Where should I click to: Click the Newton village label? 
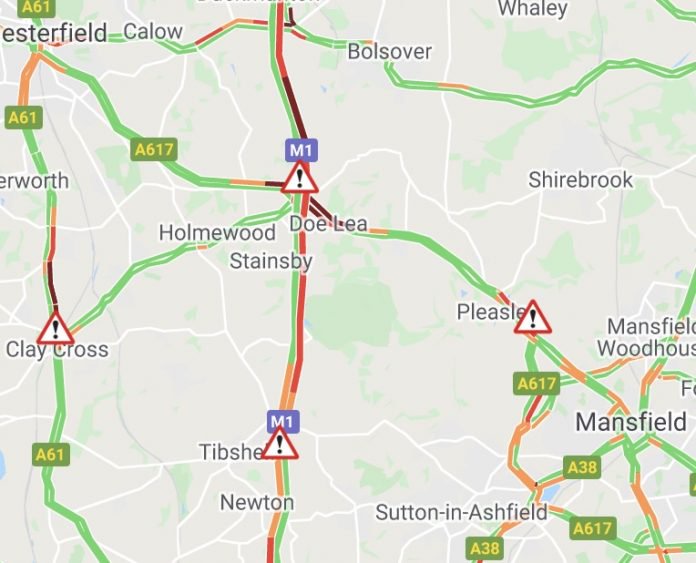click(x=257, y=503)
